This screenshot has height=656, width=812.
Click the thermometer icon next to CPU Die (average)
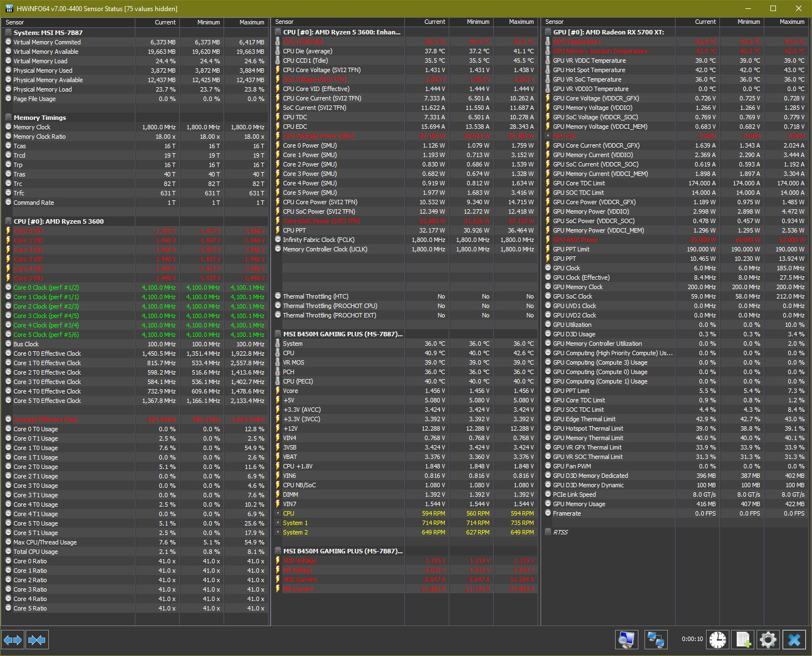pos(278,51)
